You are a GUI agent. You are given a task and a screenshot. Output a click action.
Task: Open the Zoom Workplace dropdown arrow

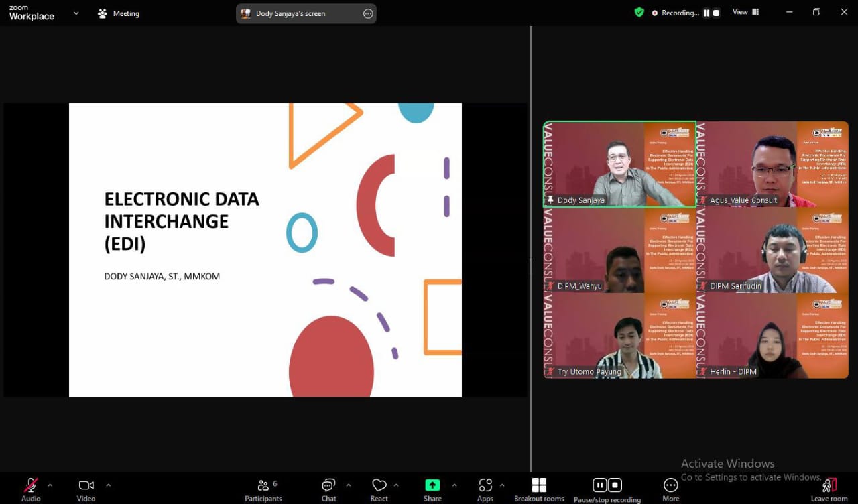(x=76, y=13)
